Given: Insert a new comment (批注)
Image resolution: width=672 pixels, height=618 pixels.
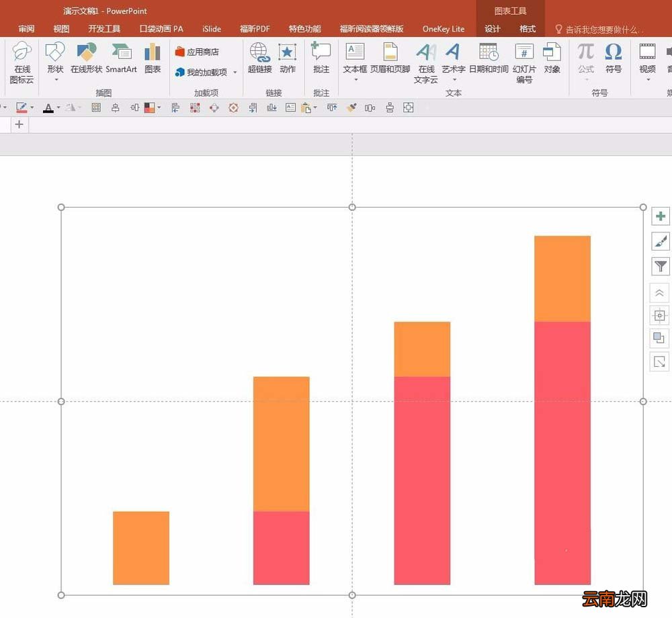Looking at the screenshot, I should click(321, 57).
